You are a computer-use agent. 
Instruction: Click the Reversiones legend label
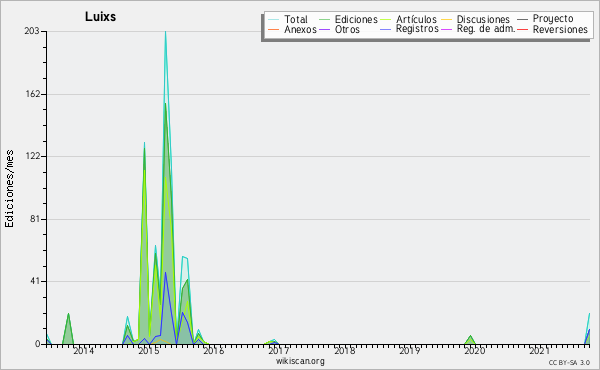[560, 29]
